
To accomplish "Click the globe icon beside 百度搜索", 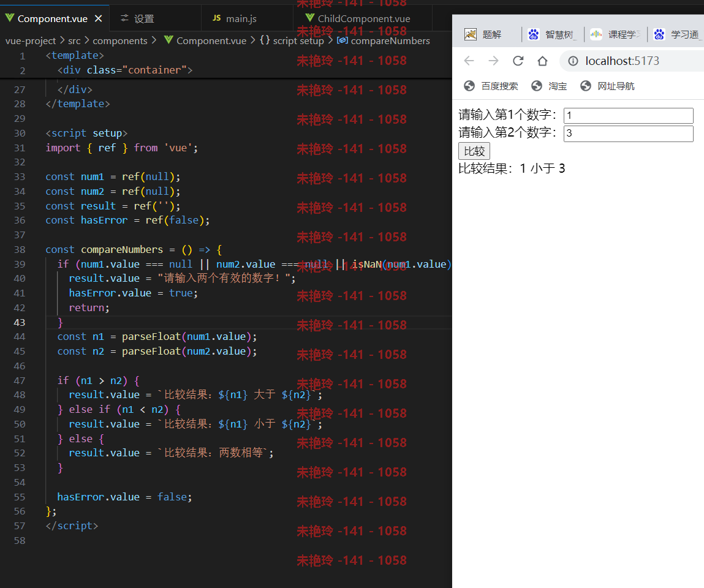I will pos(469,86).
